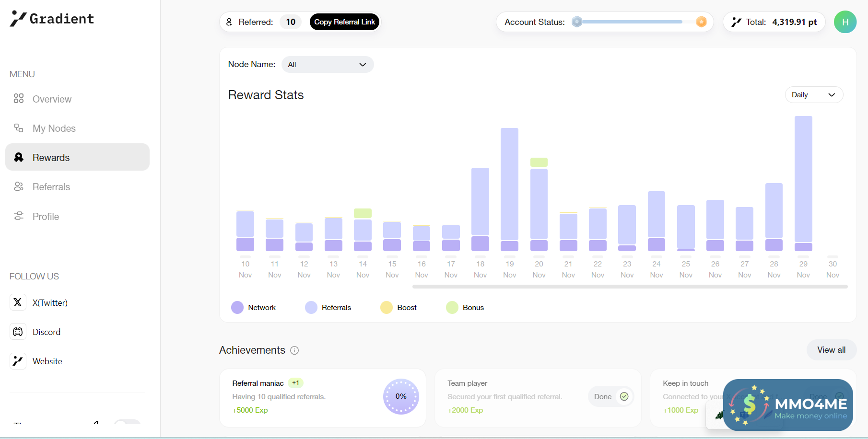
Task: Click the Referral maniac +1 badge
Action: [295, 383]
